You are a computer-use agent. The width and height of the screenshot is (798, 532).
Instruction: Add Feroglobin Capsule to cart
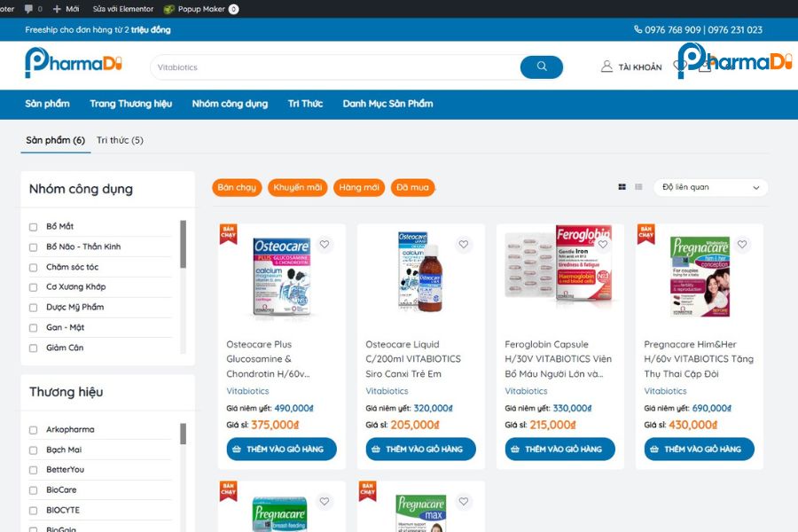click(x=559, y=450)
